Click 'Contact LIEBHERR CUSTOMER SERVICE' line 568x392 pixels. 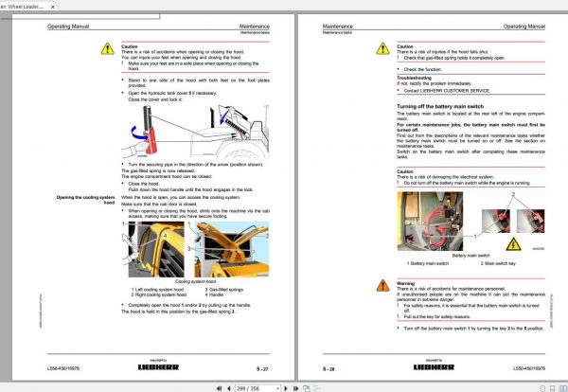click(447, 91)
